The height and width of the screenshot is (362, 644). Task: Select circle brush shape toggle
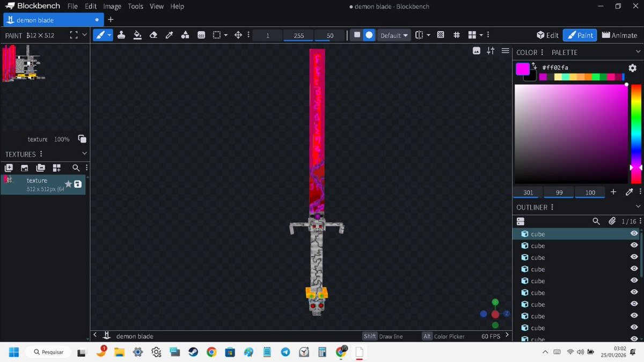tap(369, 35)
